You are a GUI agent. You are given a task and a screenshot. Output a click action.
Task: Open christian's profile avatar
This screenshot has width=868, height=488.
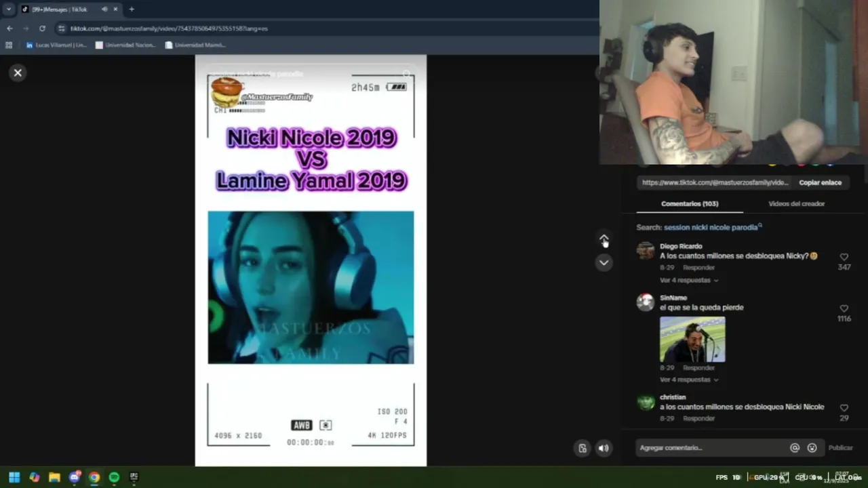click(x=646, y=402)
